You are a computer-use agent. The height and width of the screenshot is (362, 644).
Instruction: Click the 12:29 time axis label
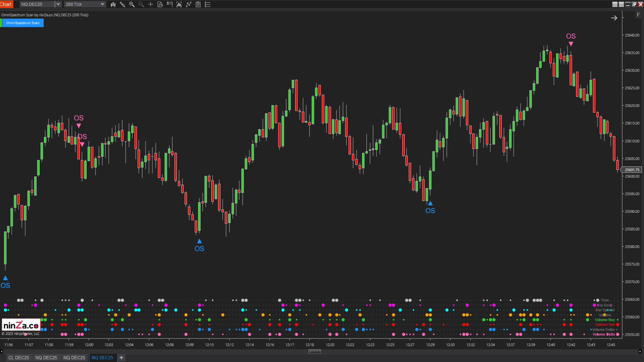pos(430,345)
